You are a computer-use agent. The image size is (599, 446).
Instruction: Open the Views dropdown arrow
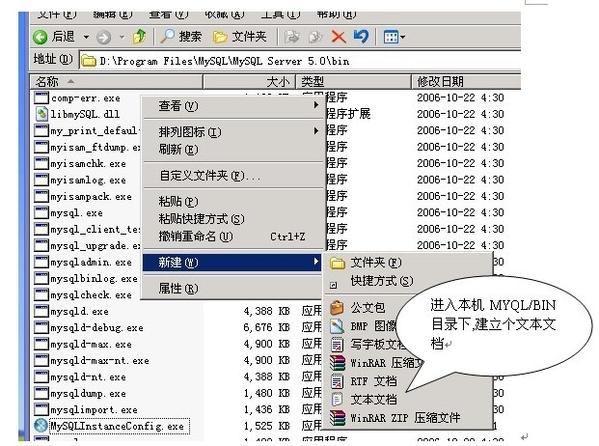(402, 37)
